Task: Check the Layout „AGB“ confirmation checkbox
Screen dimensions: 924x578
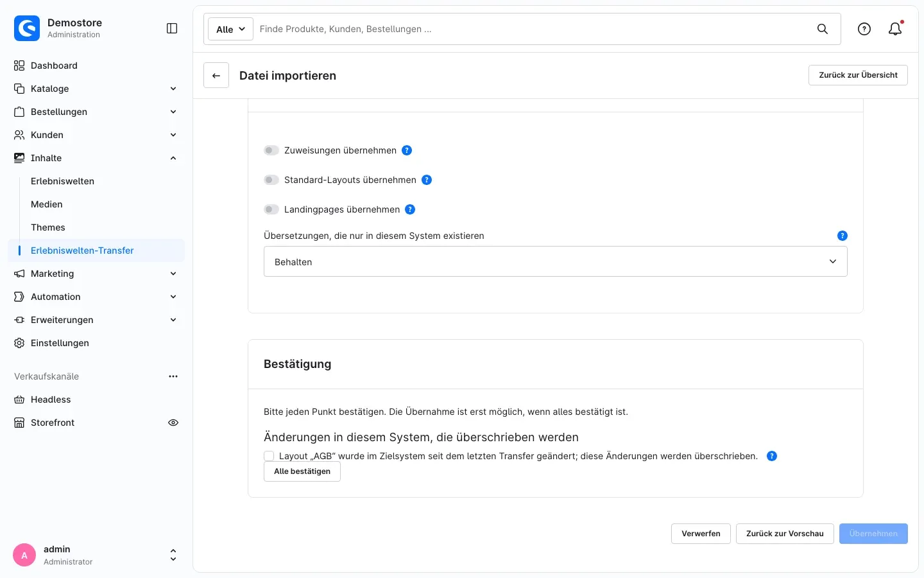Action: (269, 456)
